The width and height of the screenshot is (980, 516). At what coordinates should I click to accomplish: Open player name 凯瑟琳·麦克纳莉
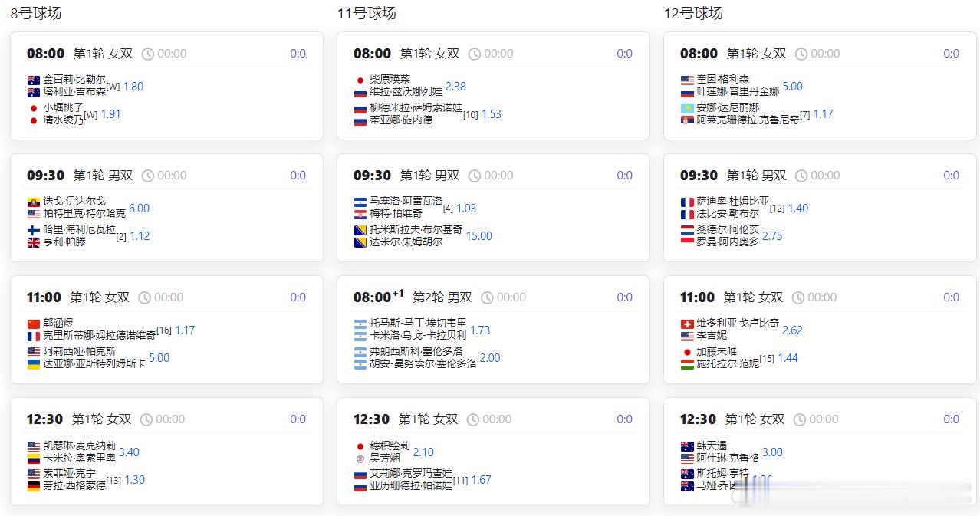click(x=79, y=445)
